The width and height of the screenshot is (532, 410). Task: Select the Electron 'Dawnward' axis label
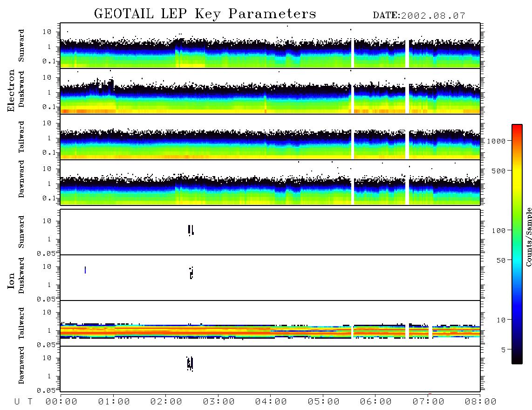[21, 179]
